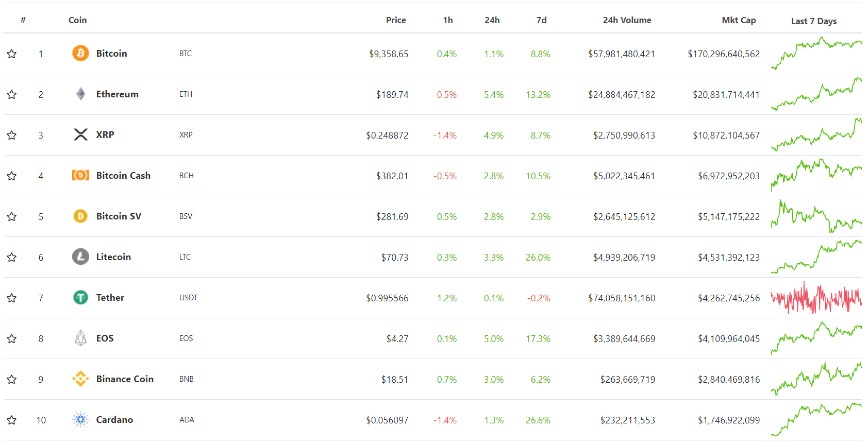This screenshot has width=868, height=443.
Task: Click the Last 7 Days header
Action: pyautogui.click(x=814, y=21)
